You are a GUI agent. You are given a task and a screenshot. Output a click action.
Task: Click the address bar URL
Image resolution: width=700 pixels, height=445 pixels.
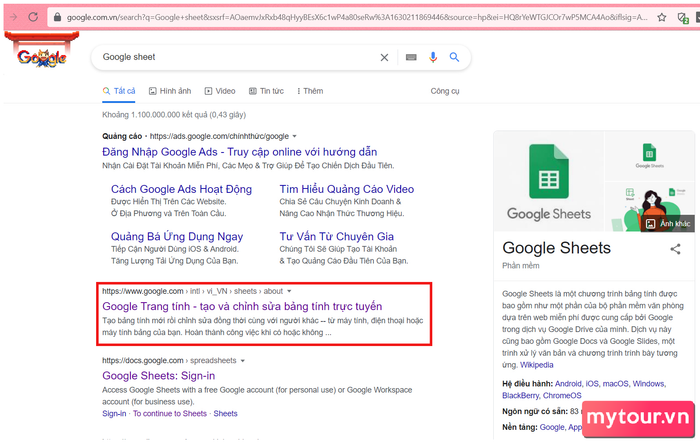pos(356,17)
